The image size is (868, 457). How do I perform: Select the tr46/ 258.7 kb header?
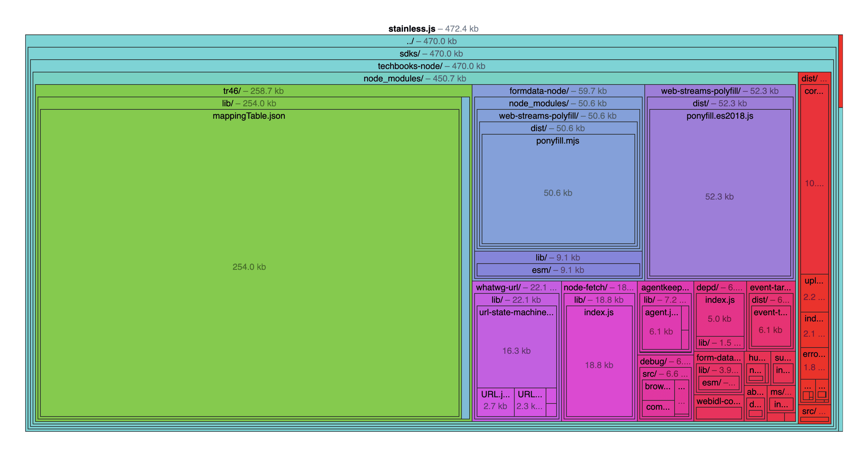tap(253, 91)
